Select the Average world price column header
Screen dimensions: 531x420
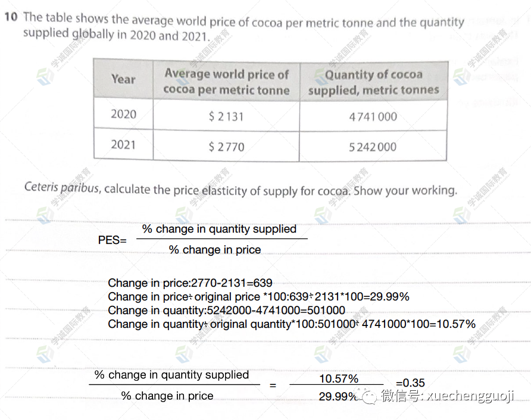pos(226,82)
